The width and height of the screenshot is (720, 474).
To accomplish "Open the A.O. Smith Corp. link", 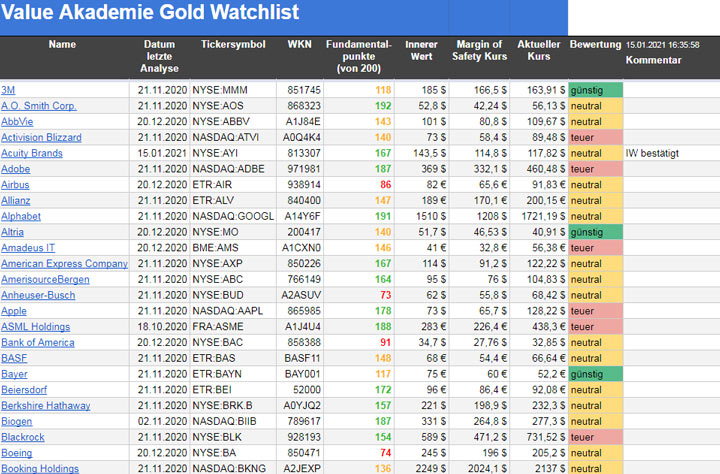I will [39, 106].
